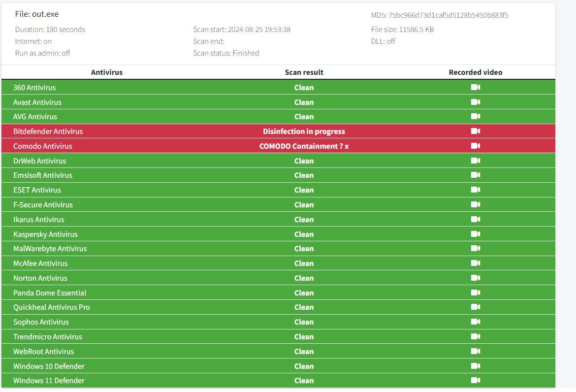Open F-Secure Antivirus video camera icon
Viewport: 576px width, 392px height.
[x=476, y=204]
